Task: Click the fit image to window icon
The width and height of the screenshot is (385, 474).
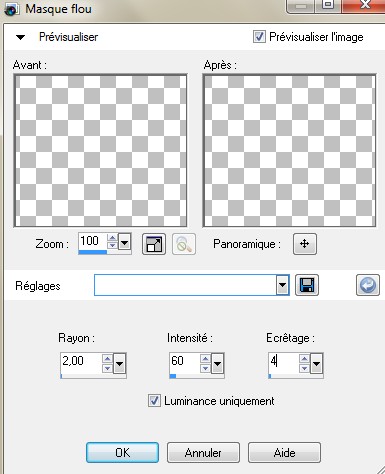Action: (154, 244)
